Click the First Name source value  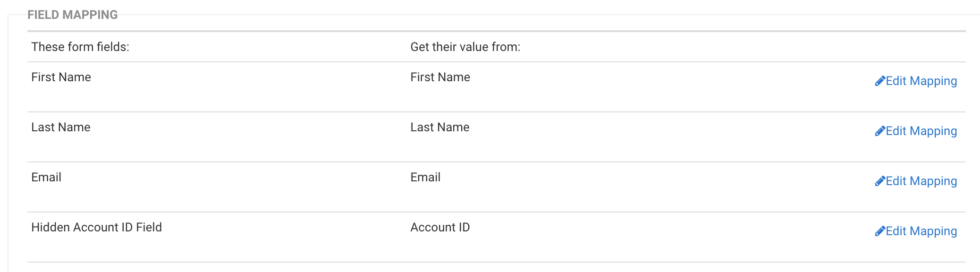(x=440, y=77)
